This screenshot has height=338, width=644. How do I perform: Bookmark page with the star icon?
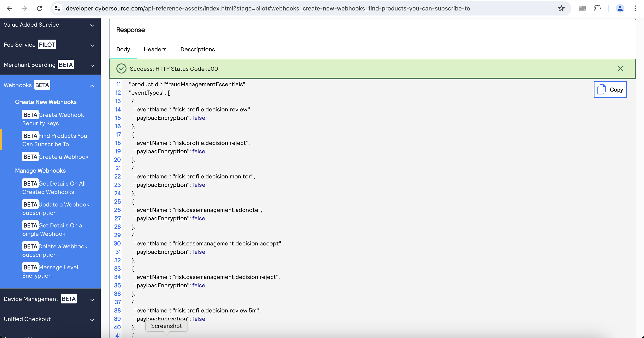tap(561, 9)
